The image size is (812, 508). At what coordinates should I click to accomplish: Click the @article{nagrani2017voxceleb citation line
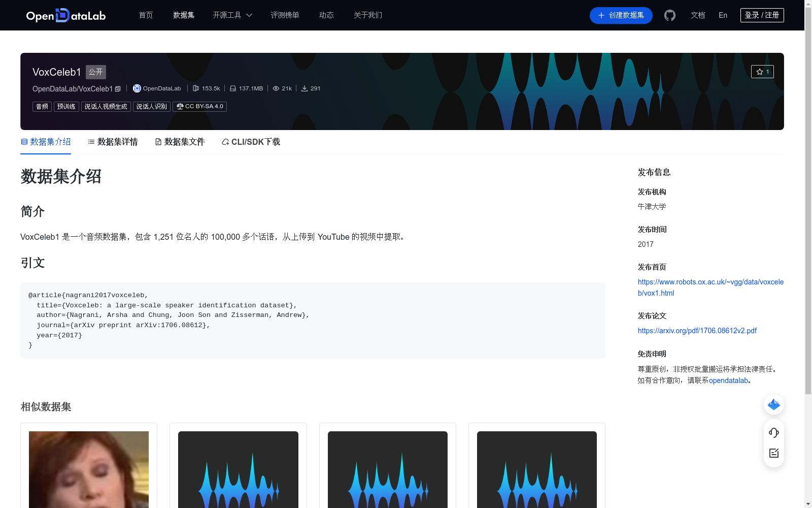tap(88, 295)
